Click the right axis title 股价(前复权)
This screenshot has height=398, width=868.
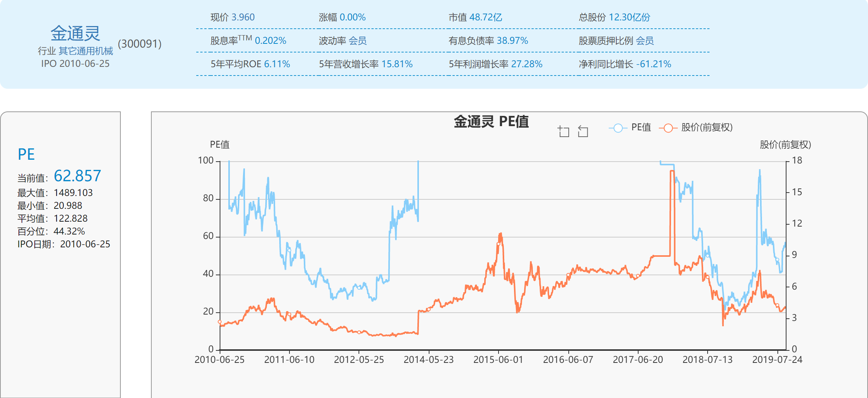(785, 145)
